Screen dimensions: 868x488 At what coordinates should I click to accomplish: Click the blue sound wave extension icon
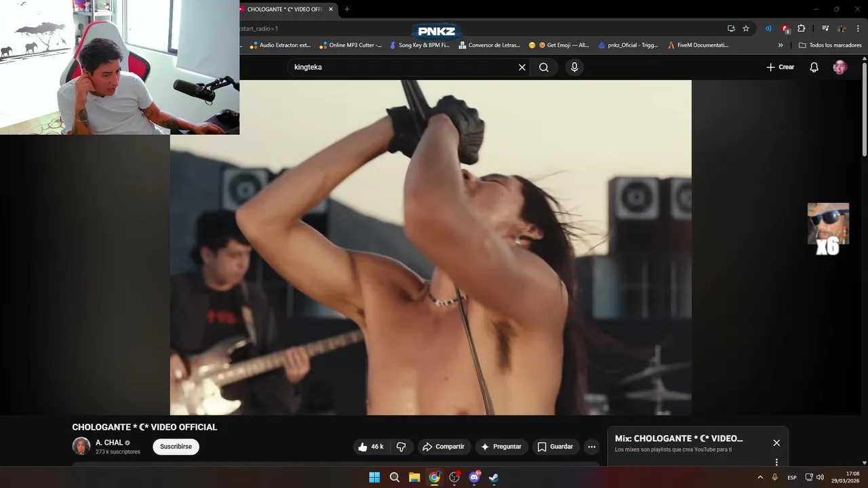(x=768, y=28)
